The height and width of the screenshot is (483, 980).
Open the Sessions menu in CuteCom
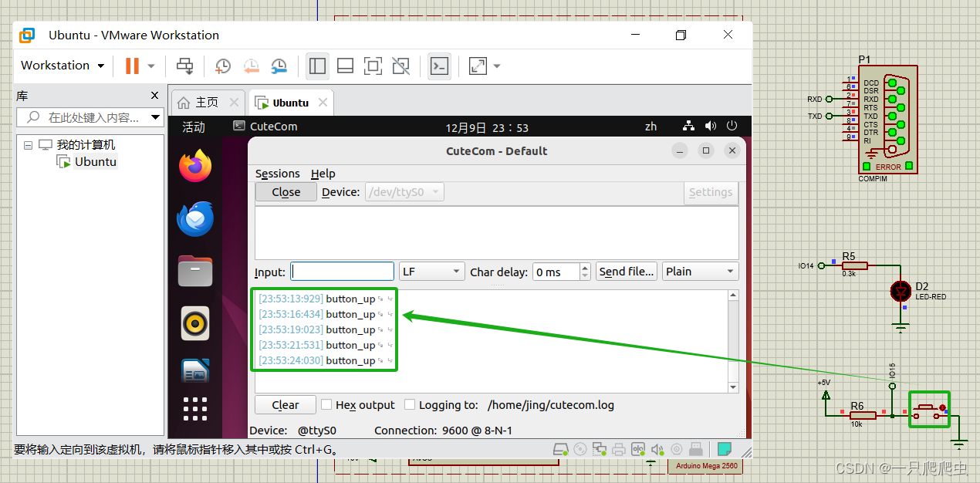pyautogui.click(x=278, y=174)
